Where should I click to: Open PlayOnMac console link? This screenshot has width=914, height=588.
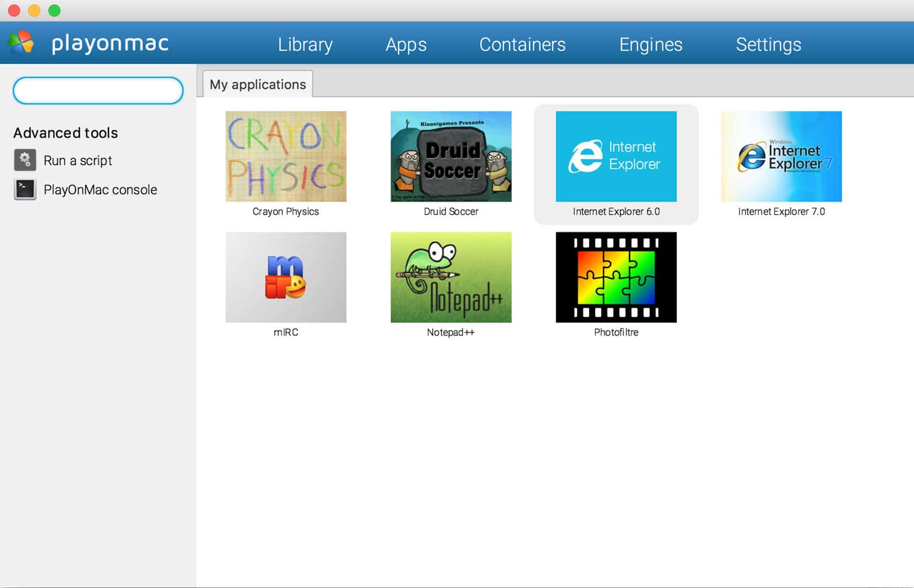coord(101,190)
